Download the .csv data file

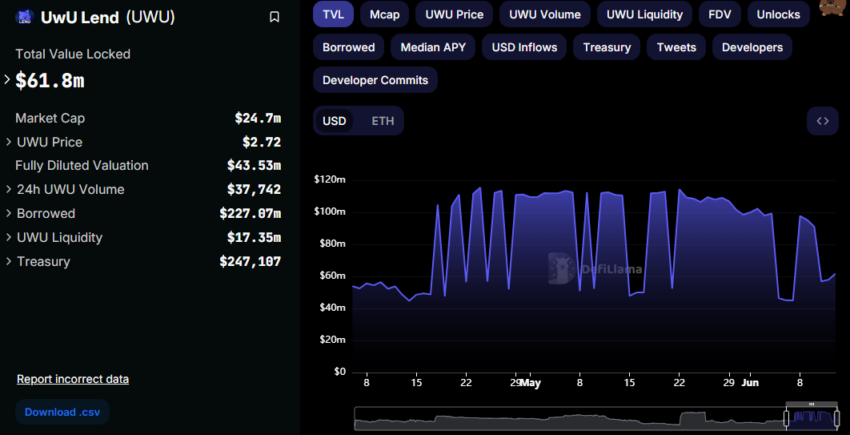(x=62, y=412)
